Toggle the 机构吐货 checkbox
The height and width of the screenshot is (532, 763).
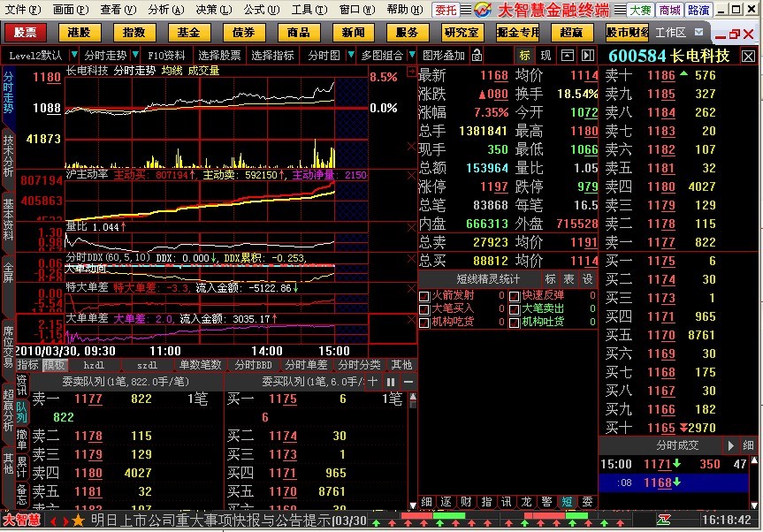pyautogui.click(x=515, y=323)
